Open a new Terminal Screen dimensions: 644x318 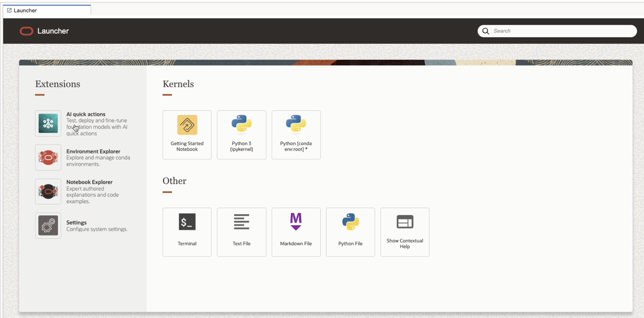coord(187,232)
